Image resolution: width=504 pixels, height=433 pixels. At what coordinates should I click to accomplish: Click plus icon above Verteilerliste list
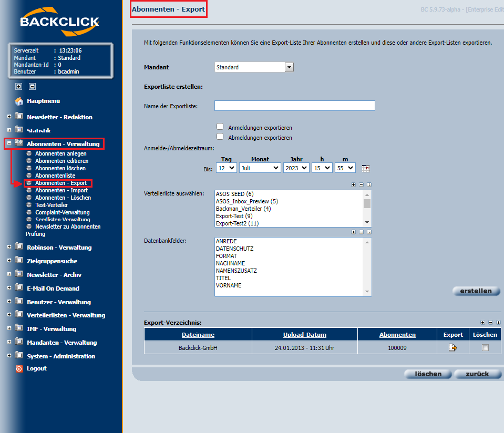click(x=353, y=185)
